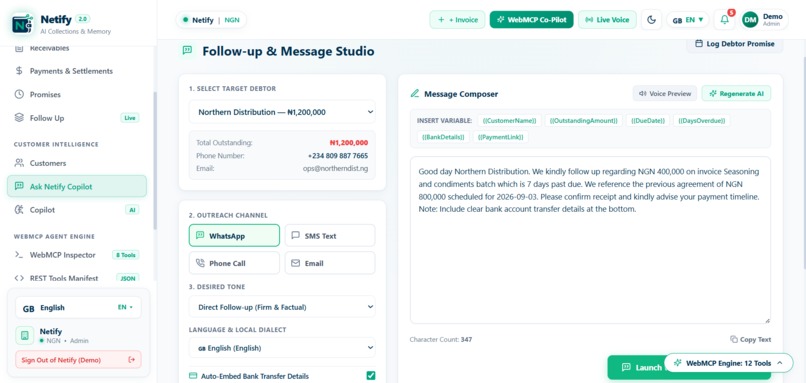Click inside the message composer text area
The image size is (806, 383).
pos(590,240)
